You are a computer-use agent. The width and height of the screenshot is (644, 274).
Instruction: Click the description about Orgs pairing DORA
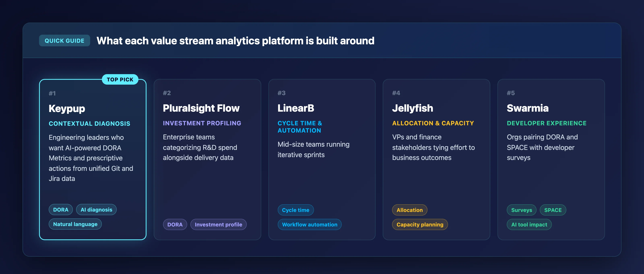click(x=542, y=147)
